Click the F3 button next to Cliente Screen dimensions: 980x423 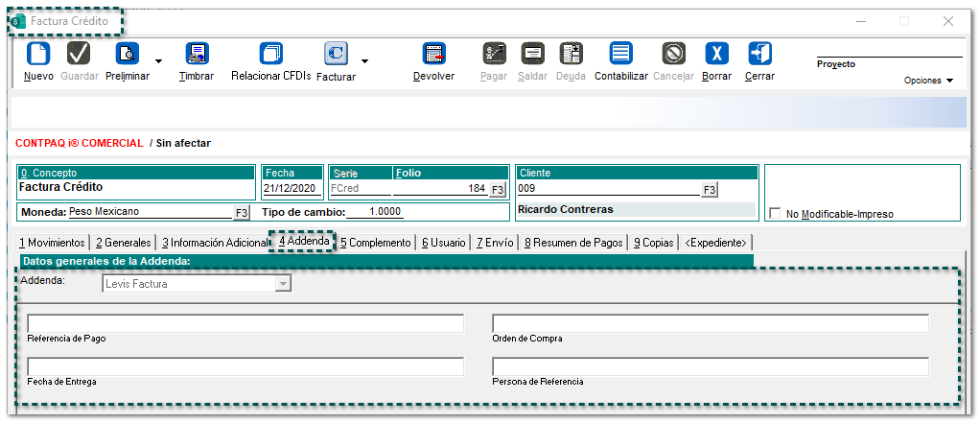click(x=709, y=191)
